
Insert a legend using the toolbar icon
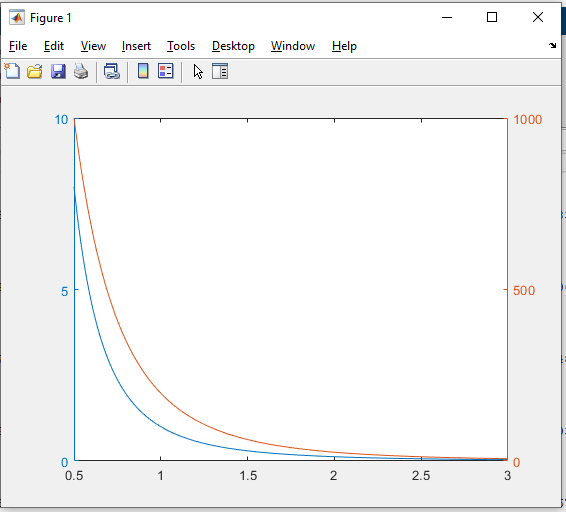coord(166,71)
